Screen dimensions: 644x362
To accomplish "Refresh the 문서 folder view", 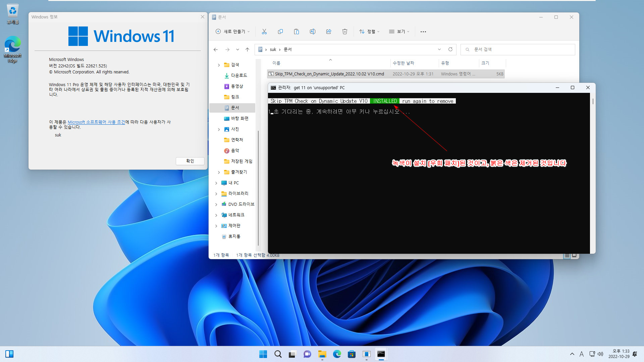I will (450, 49).
